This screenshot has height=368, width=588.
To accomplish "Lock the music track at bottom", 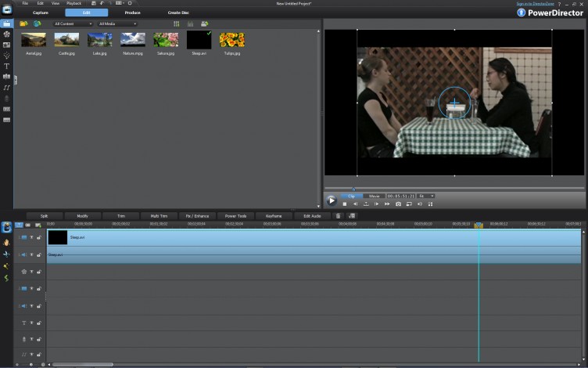I will point(39,355).
